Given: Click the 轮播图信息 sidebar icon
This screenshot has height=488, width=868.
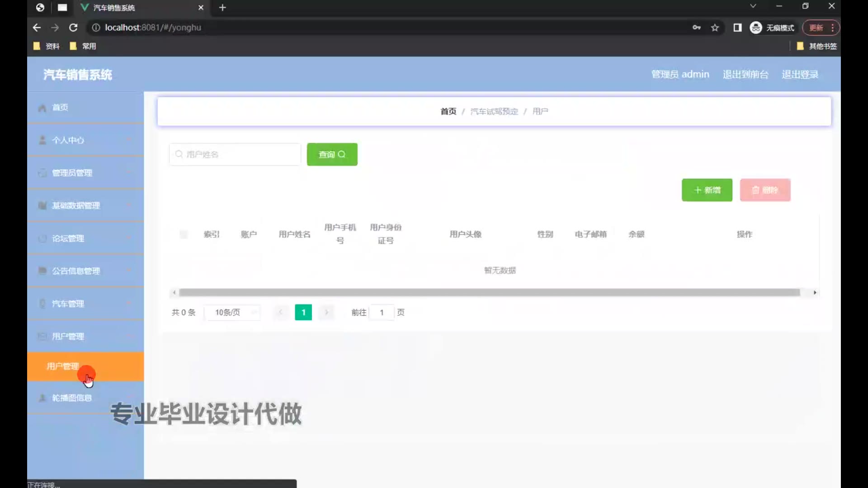Looking at the screenshot, I should point(42,398).
